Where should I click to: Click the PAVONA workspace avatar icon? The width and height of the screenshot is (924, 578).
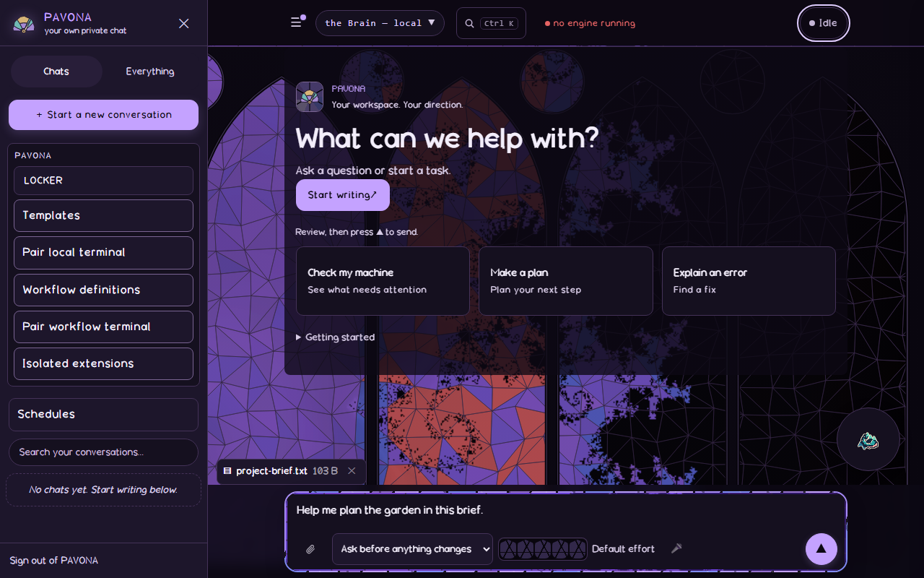(310, 97)
